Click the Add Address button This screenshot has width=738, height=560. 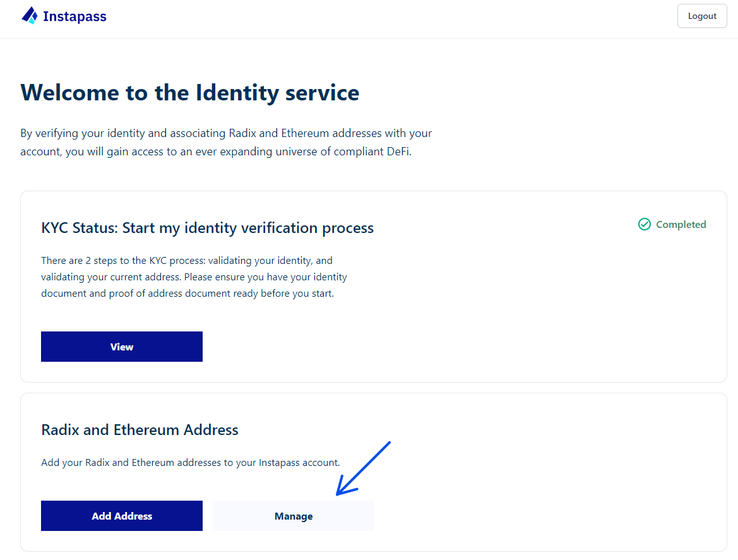pyautogui.click(x=122, y=516)
